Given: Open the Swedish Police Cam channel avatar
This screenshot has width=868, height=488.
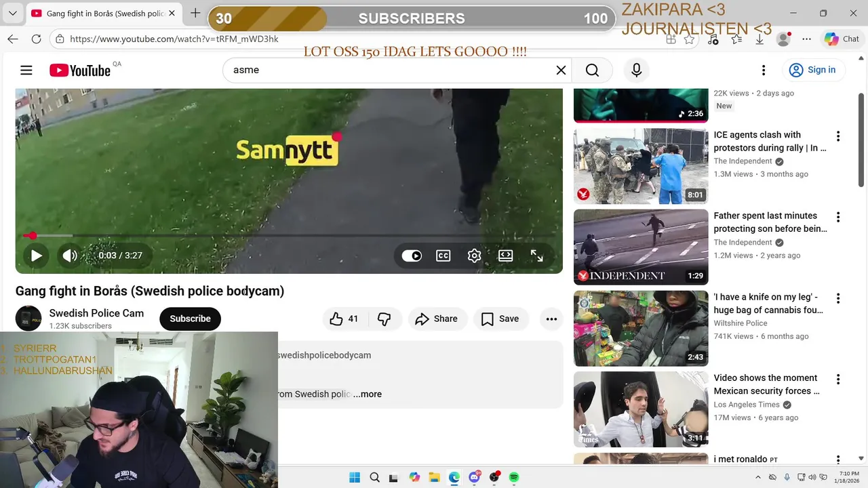Looking at the screenshot, I should click(28, 319).
